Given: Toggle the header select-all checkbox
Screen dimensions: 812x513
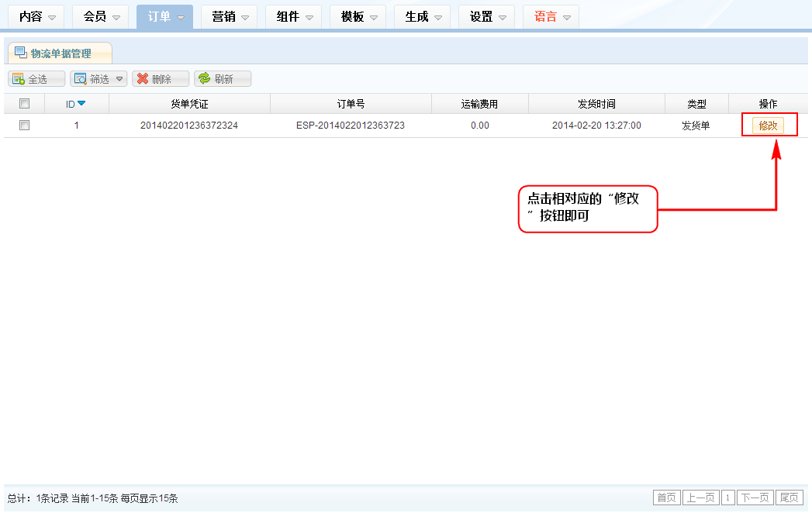Looking at the screenshot, I should [x=24, y=104].
